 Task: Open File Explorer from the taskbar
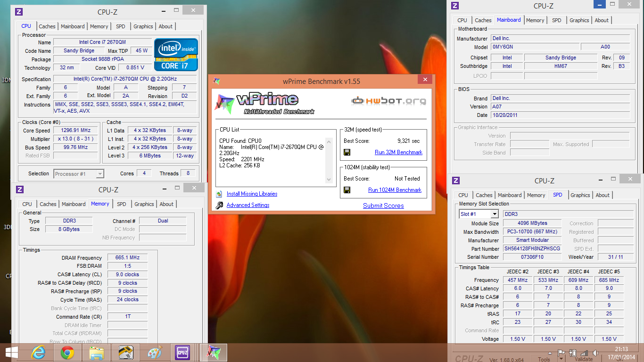(x=97, y=353)
